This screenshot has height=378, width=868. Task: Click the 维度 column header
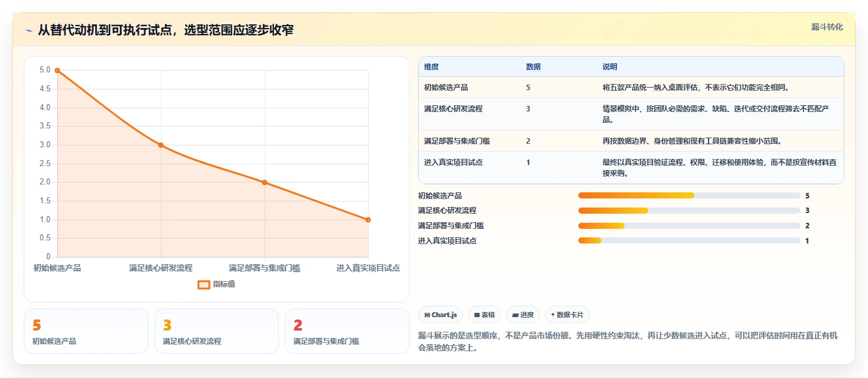coord(432,66)
